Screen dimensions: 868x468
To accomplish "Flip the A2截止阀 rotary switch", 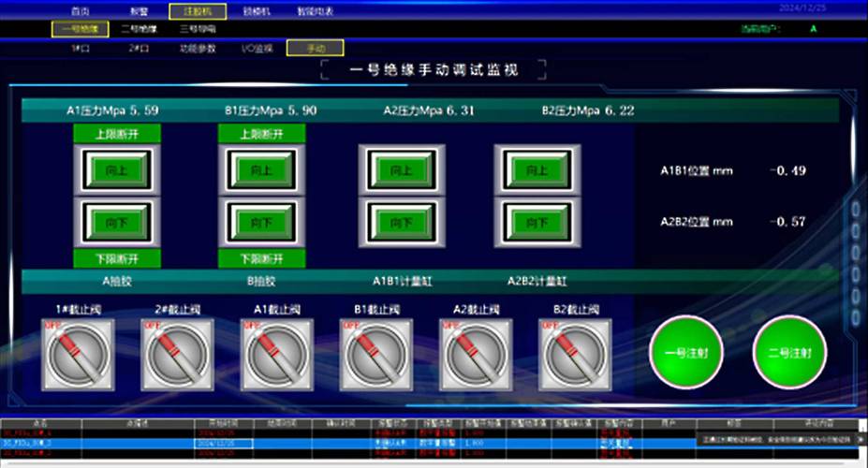I will point(476,355).
